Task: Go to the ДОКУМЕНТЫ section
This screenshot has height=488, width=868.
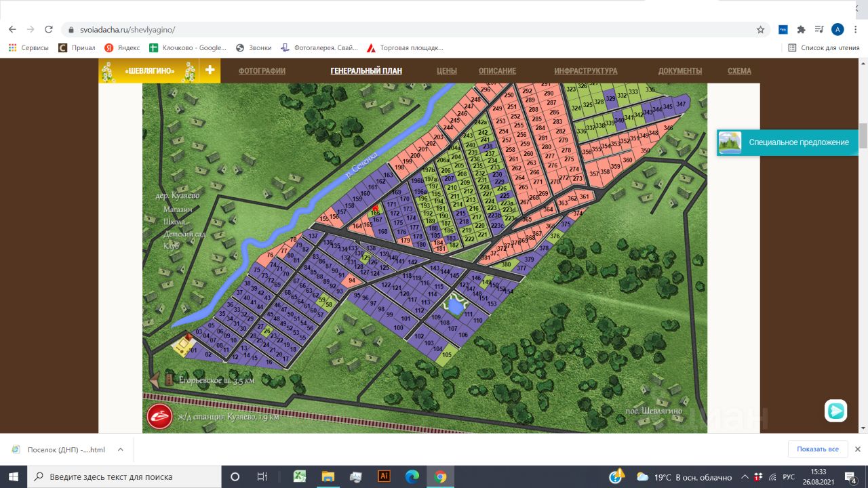Action: point(680,71)
